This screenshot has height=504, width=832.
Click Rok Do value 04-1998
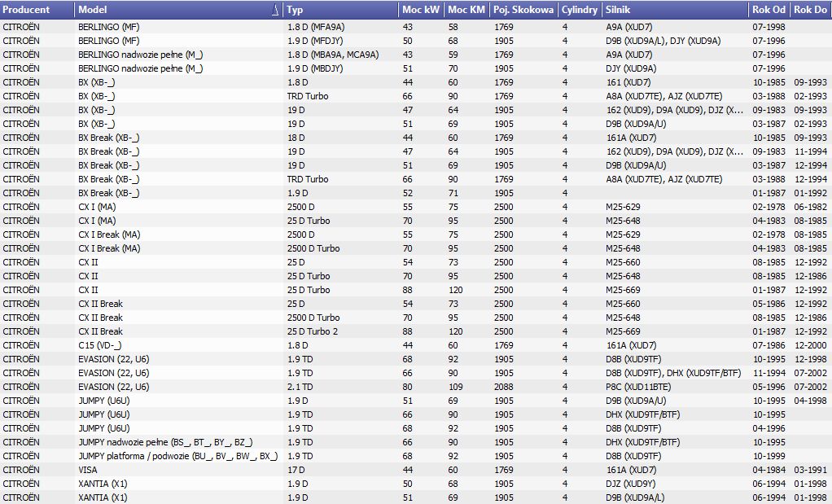coord(810,401)
